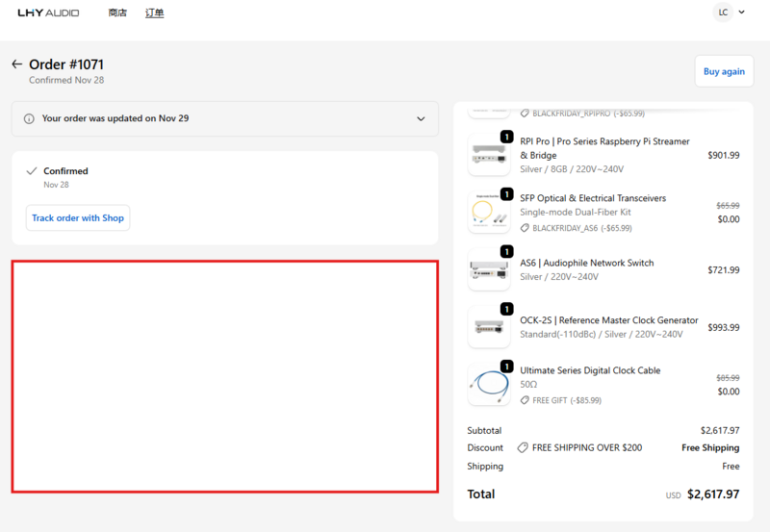Click the tag icon beside FREE GIFT
The image size is (770, 532).
(525, 400)
